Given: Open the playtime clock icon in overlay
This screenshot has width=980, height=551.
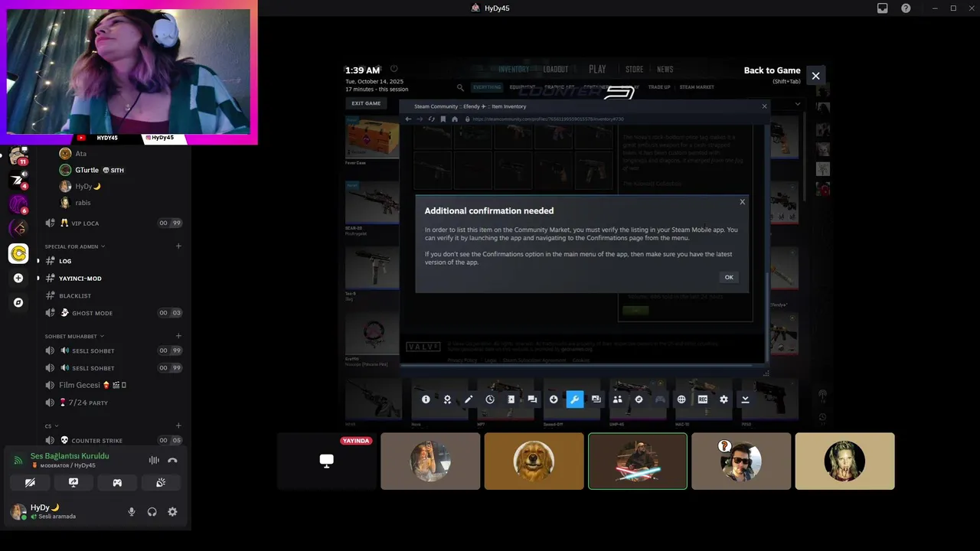Looking at the screenshot, I should pyautogui.click(x=490, y=399).
